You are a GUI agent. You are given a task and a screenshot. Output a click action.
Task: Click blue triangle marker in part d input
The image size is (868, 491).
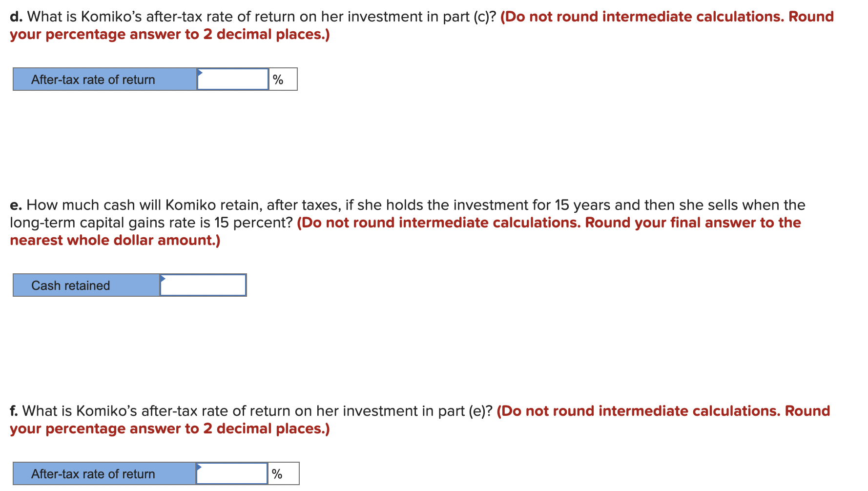[x=200, y=73]
